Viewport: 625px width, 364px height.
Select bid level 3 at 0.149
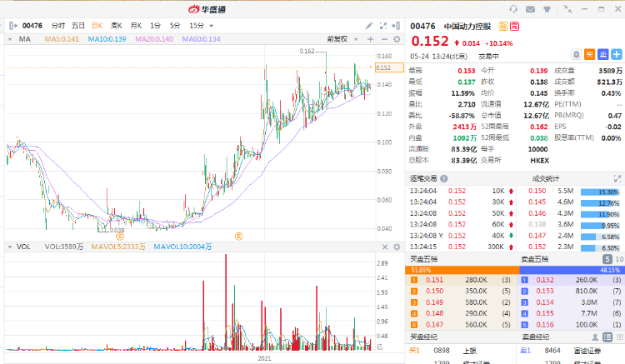point(461,302)
